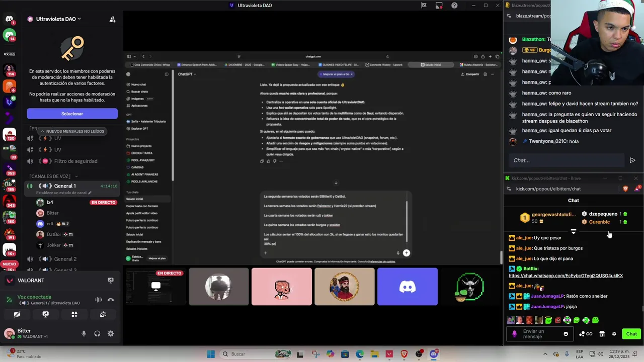This screenshot has width=644, height=362.
Task: Open Bitter's user avatar in user panel
Action: click(x=9, y=333)
